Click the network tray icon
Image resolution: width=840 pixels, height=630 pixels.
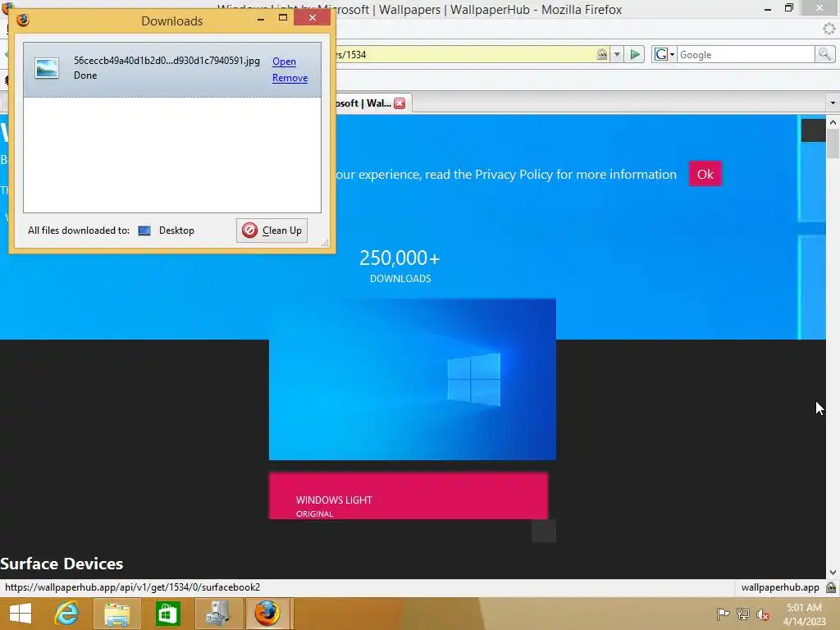tap(743, 614)
